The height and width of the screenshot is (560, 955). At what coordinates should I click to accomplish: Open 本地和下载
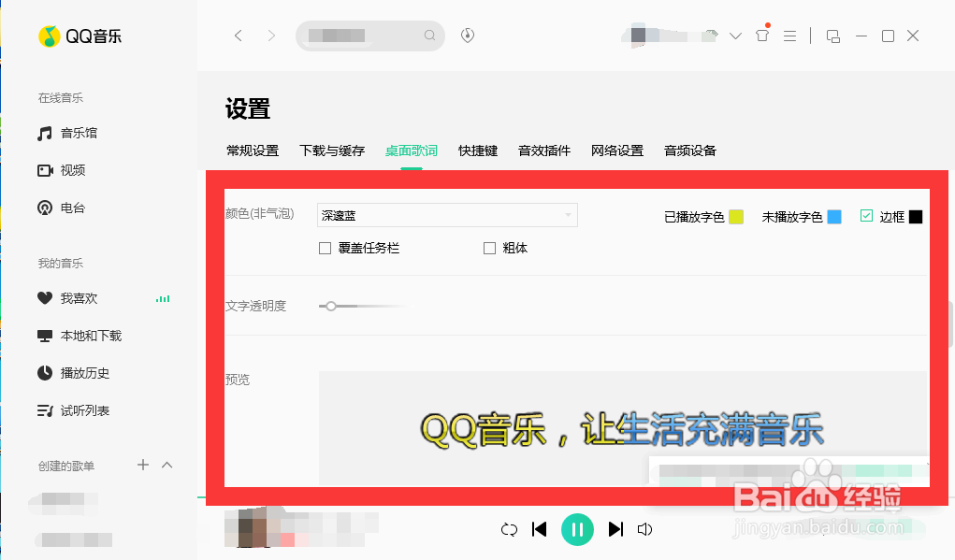(x=80, y=336)
